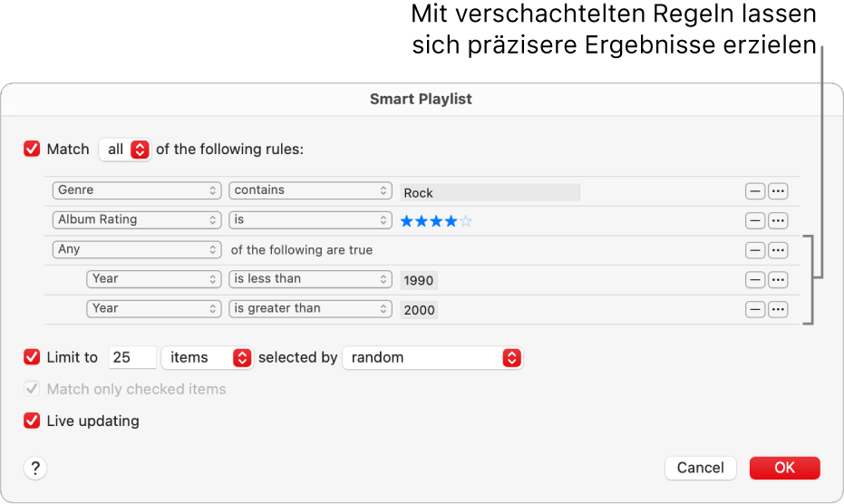This screenshot has width=844, height=504.
Task: Open the items unit popup menu
Action: click(207, 358)
